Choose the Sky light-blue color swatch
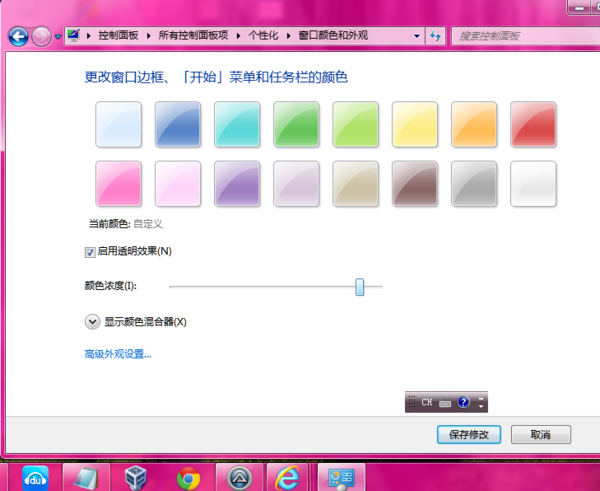This screenshot has width=600, height=491. click(118, 124)
